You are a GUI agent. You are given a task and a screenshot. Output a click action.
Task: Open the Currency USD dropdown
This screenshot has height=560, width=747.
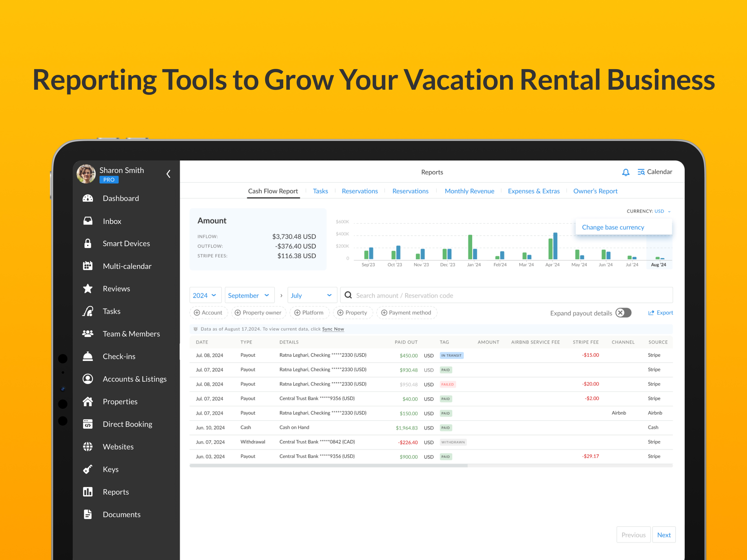click(649, 211)
